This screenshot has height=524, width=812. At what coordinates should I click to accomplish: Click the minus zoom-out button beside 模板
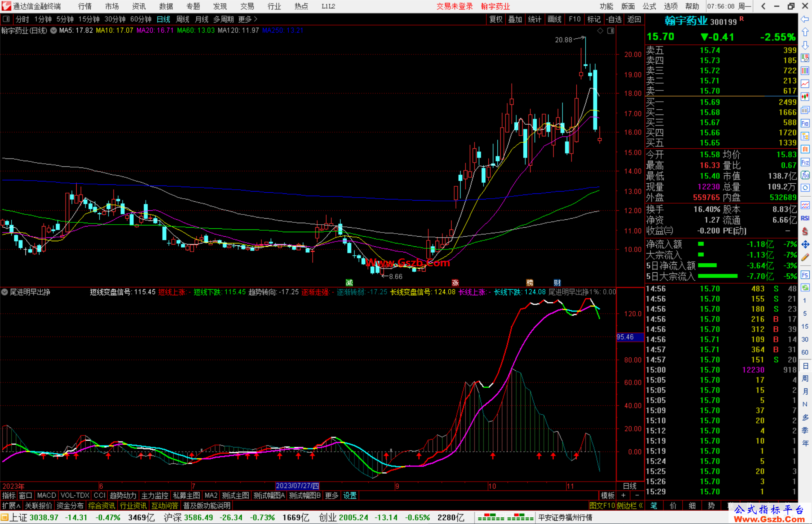click(637, 495)
